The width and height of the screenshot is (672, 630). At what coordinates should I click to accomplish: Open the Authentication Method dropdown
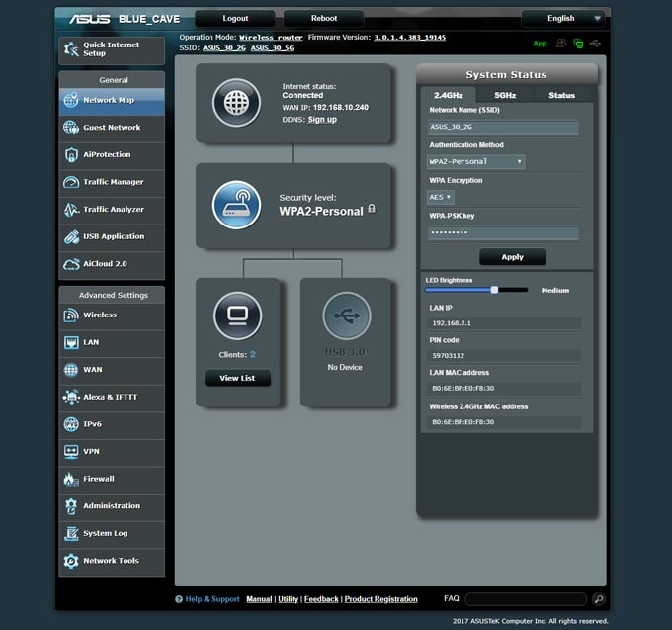475,161
